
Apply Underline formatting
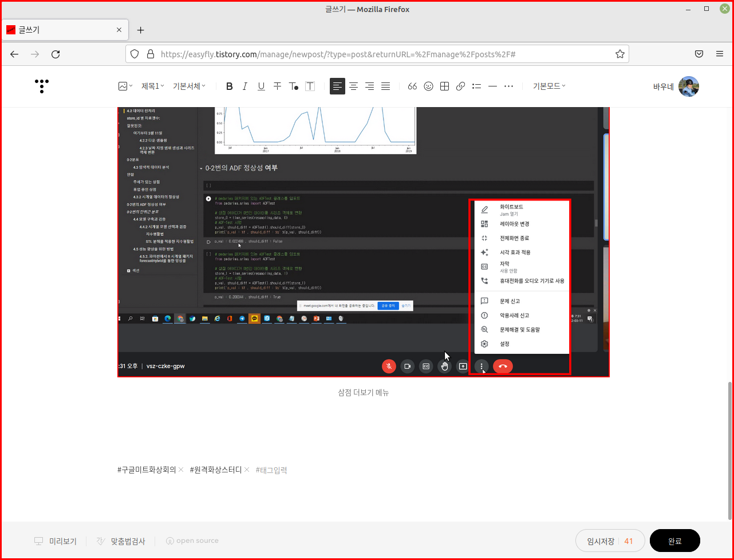[261, 86]
